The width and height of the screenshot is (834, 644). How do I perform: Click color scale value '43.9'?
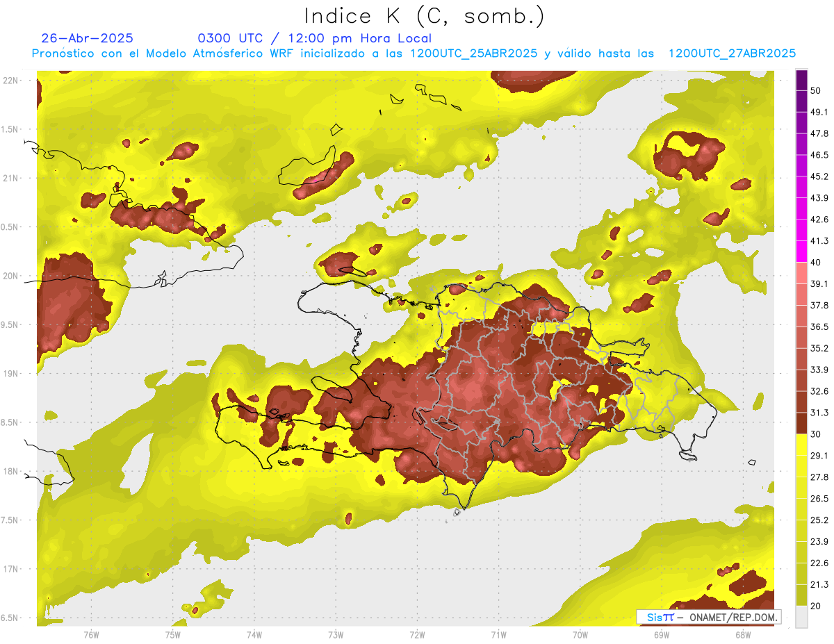point(819,198)
